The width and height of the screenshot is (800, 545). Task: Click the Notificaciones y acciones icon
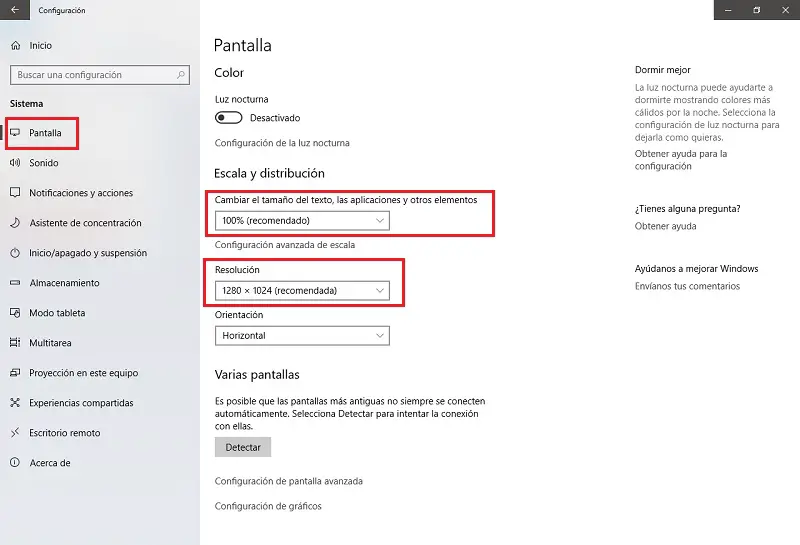pyautogui.click(x=15, y=193)
